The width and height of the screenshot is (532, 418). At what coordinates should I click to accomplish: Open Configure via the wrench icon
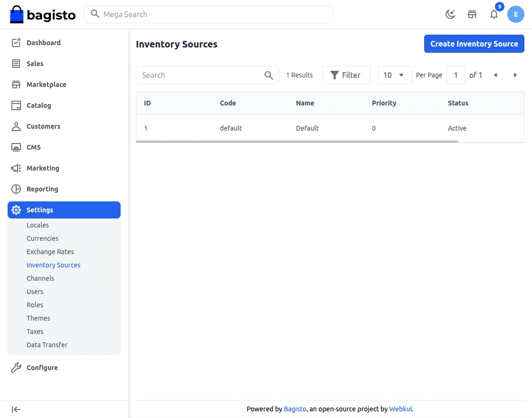[x=16, y=367]
